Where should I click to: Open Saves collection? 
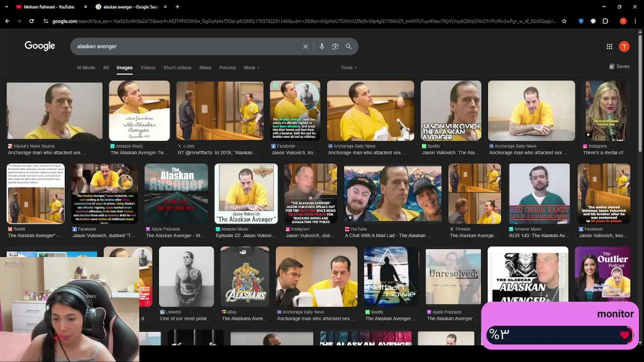[619, 66]
